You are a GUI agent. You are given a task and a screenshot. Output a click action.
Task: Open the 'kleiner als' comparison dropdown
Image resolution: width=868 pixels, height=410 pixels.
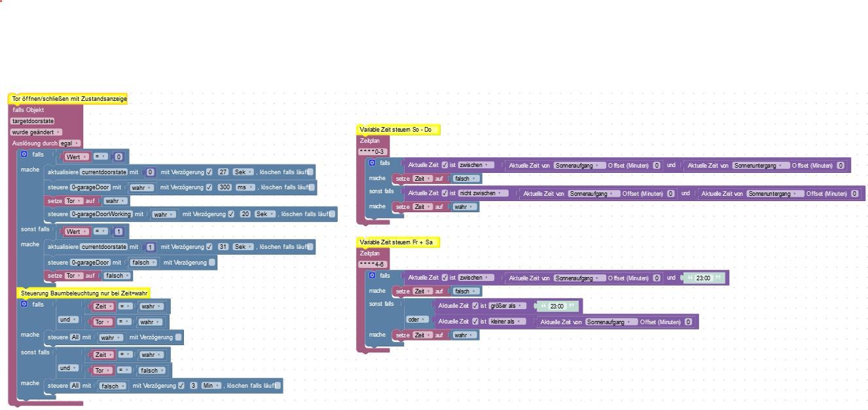(x=507, y=322)
